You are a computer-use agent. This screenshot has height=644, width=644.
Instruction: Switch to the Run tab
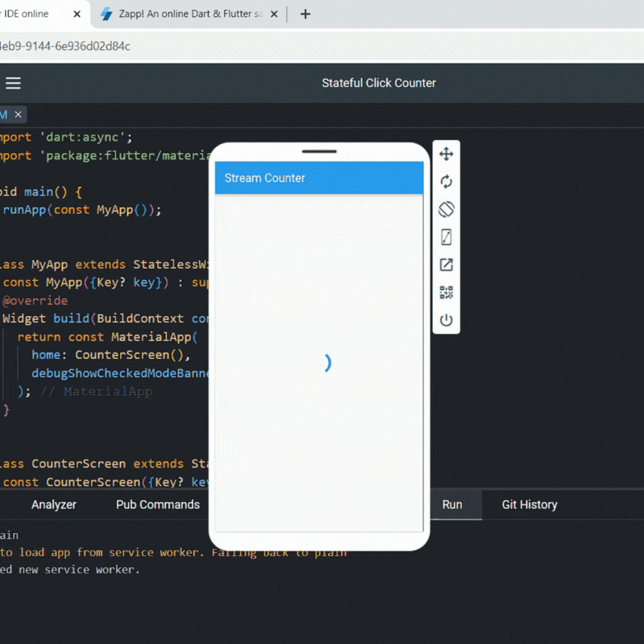pos(452,505)
